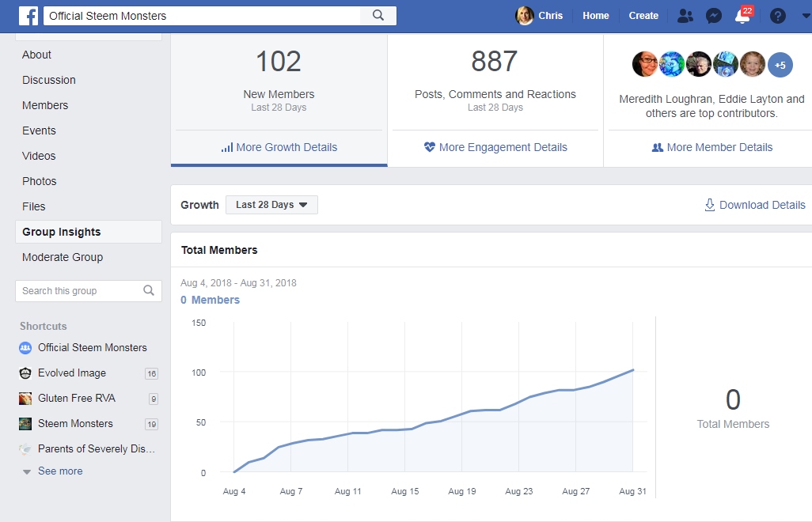Click Parents of Severely Dis... shortcut icon
The width and height of the screenshot is (812, 522).
pyautogui.click(x=25, y=449)
